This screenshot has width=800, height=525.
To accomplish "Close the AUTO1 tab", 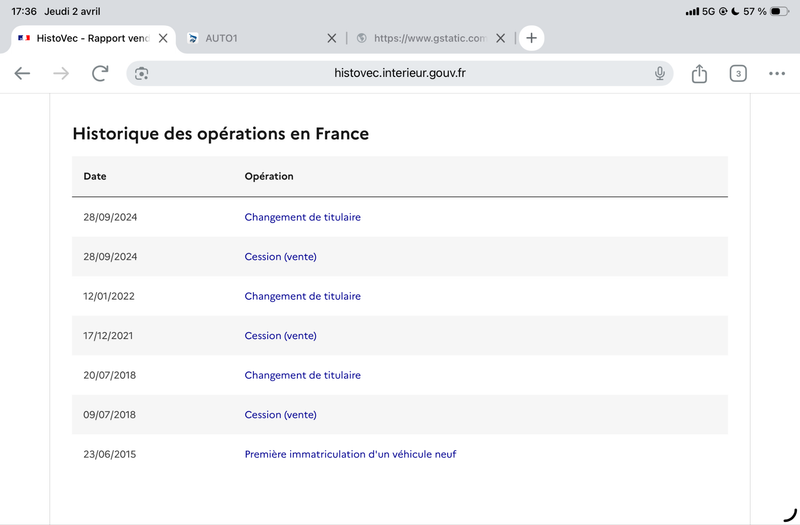I will [332, 38].
